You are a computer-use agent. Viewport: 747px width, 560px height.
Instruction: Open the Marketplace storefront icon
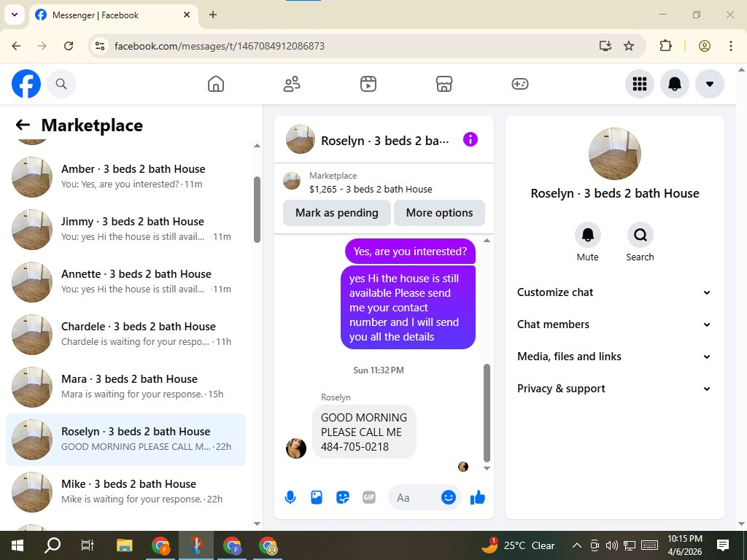(444, 84)
